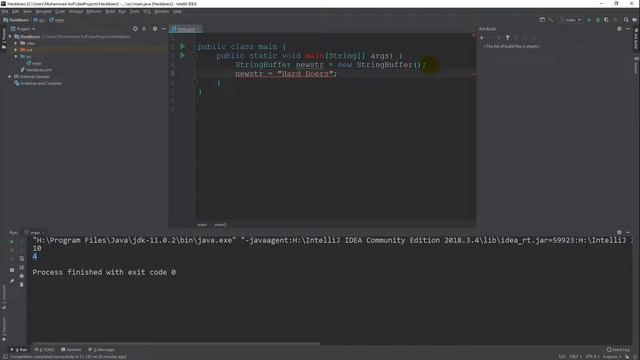Click the Build project hammer icon
This screenshot has height=360, width=640.
551,20
